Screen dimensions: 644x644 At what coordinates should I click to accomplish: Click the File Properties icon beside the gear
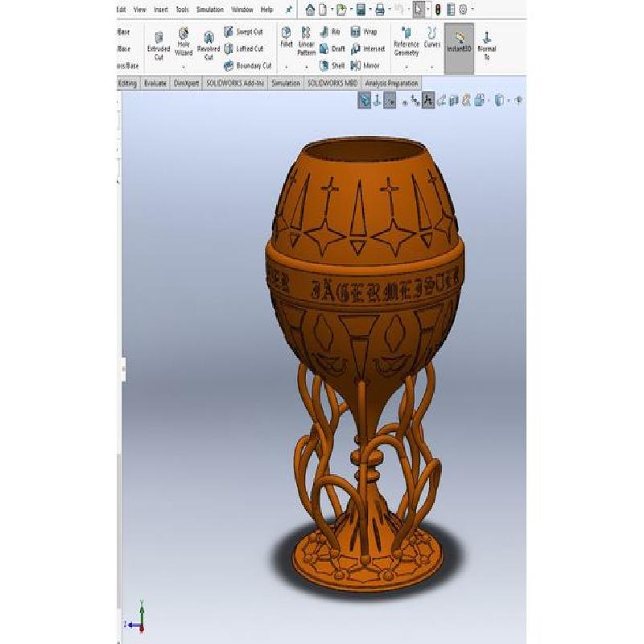(451, 10)
